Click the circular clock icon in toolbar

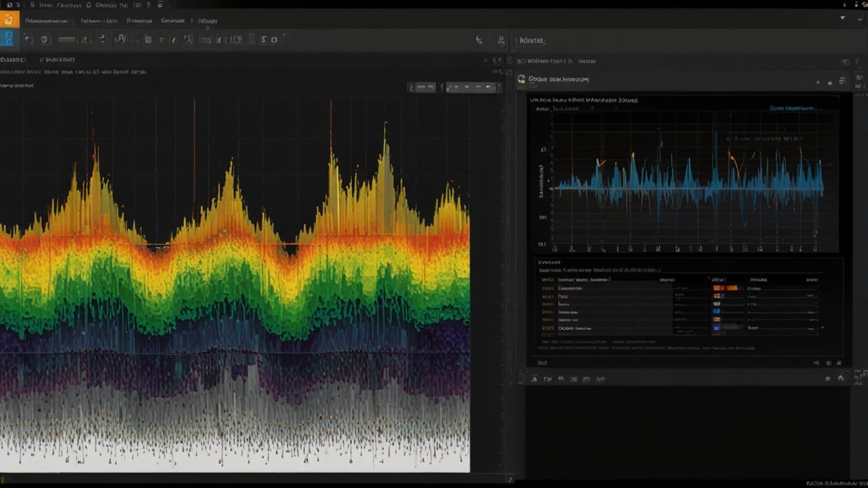(45, 39)
